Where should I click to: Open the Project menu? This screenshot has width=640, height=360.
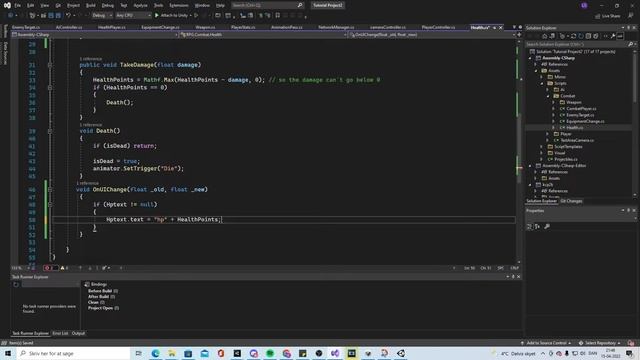[73, 5]
